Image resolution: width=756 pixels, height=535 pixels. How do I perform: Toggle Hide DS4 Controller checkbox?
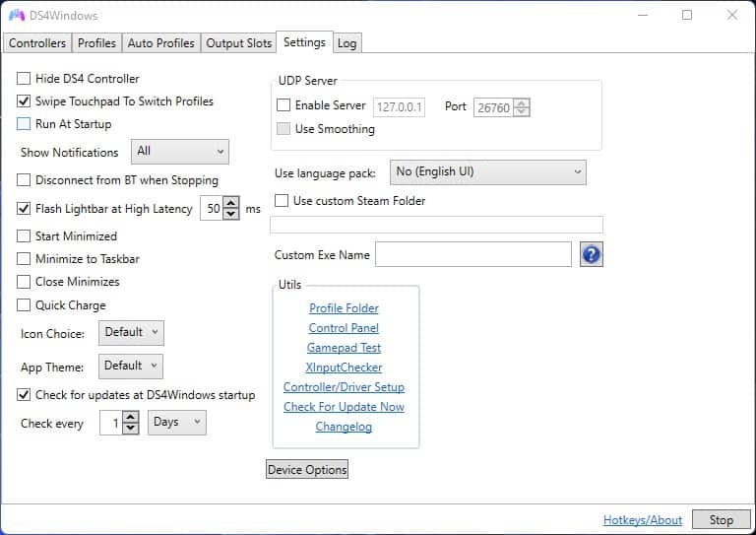click(x=24, y=78)
